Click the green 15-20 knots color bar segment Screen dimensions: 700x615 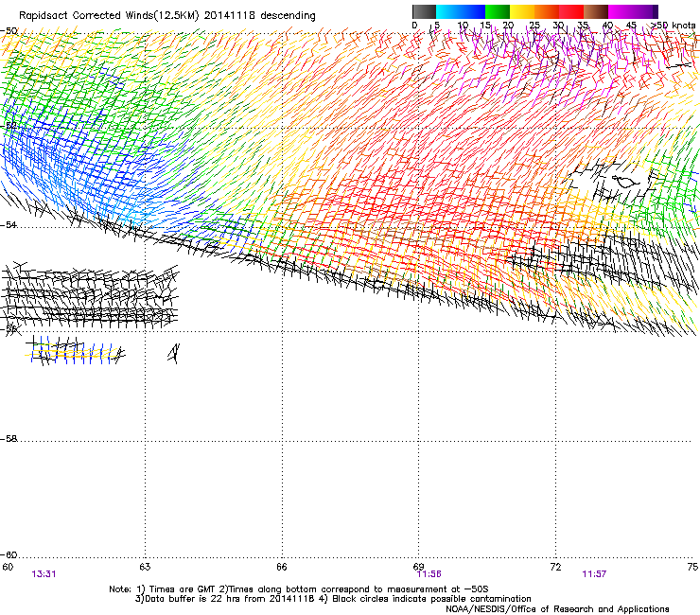[498, 11]
